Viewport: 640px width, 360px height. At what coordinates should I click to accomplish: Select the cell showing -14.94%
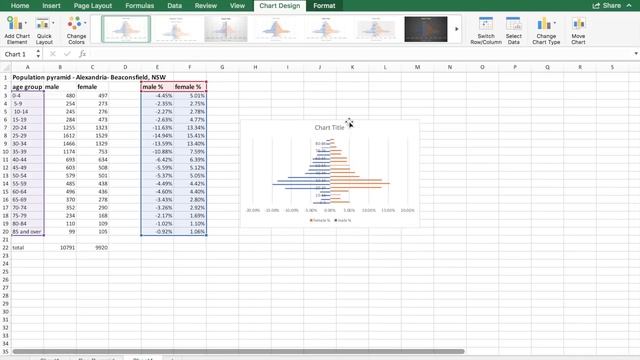(157, 136)
